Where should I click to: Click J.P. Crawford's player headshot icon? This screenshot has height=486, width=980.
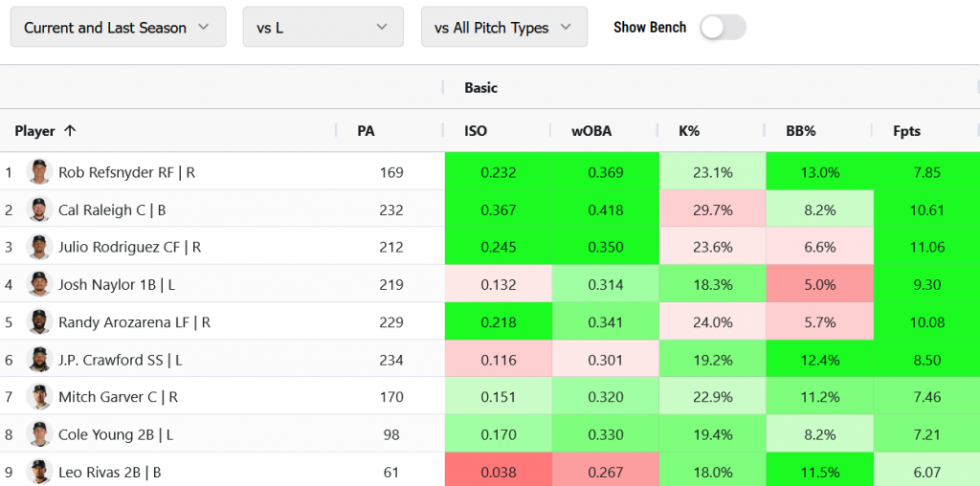(38, 360)
